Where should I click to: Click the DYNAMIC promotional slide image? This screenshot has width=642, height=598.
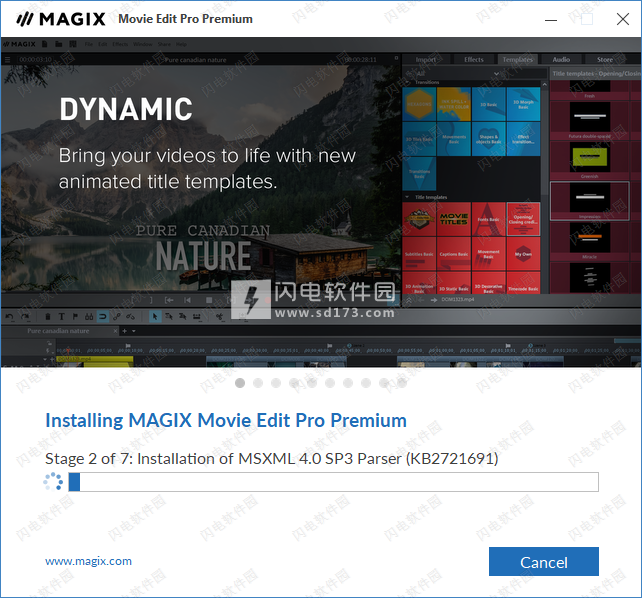pyautogui.click(x=321, y=202)
